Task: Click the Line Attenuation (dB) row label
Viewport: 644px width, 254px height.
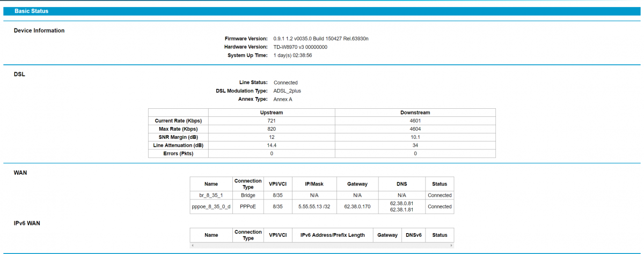Action: (x=178, y=146)
